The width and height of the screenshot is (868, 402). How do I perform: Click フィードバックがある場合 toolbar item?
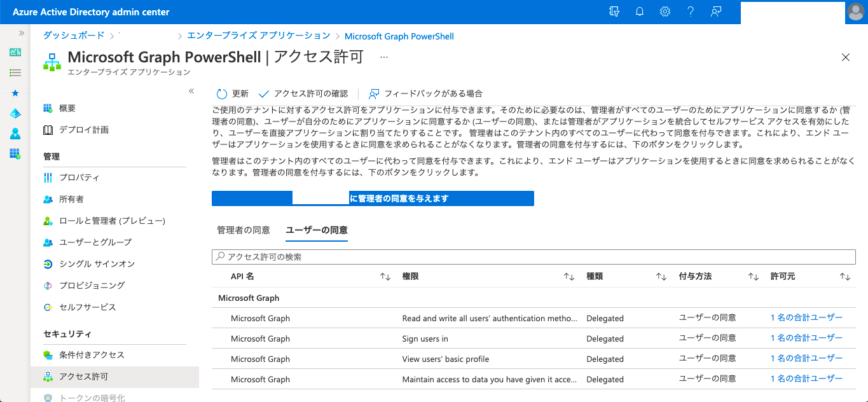tap(425, 94)
